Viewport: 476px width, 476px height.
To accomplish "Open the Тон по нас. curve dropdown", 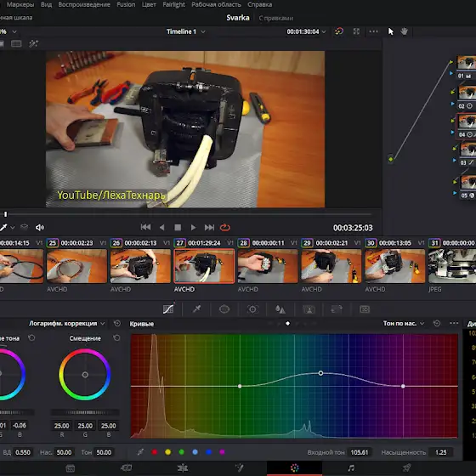I will coord(404,324).
